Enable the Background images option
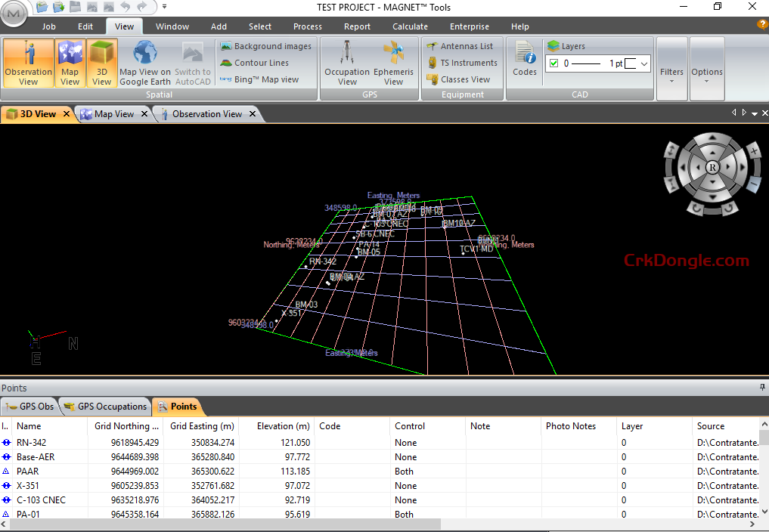The width and height of the screenshot is (769, 532). (x=267, y=46)
